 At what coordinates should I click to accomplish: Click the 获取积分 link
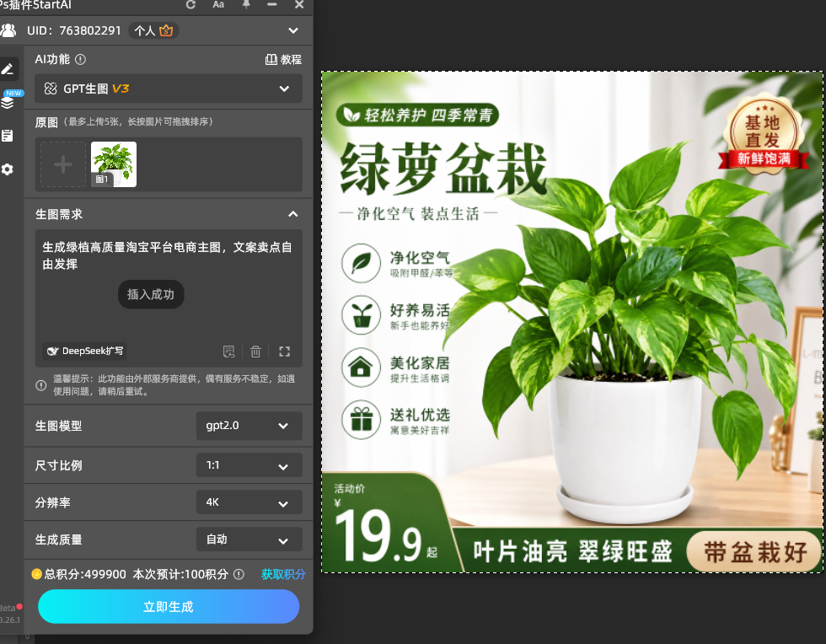[283, 574]
